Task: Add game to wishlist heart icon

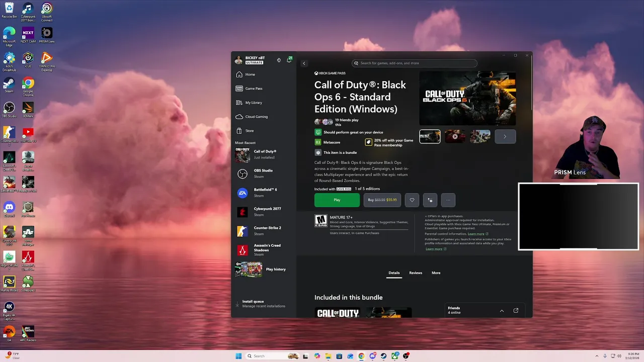Action: [x=412, y=200]
